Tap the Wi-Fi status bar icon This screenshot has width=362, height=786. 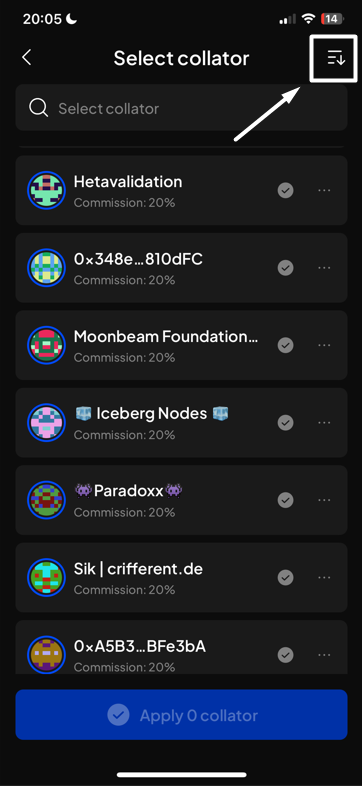(x=308, y=19)
